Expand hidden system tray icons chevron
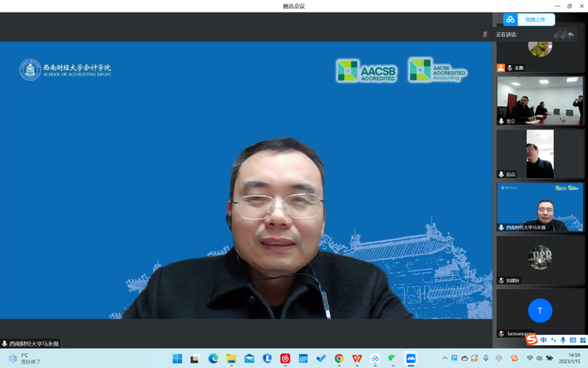The height and width of the screenshot is (368, 588). 444,358
